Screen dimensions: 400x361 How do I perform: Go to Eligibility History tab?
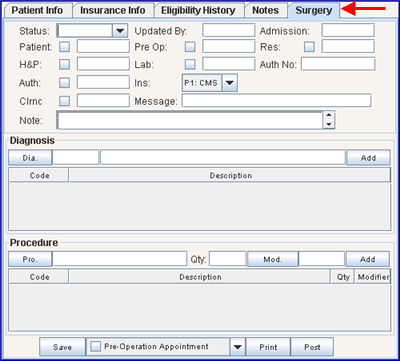tap(199, 10)
